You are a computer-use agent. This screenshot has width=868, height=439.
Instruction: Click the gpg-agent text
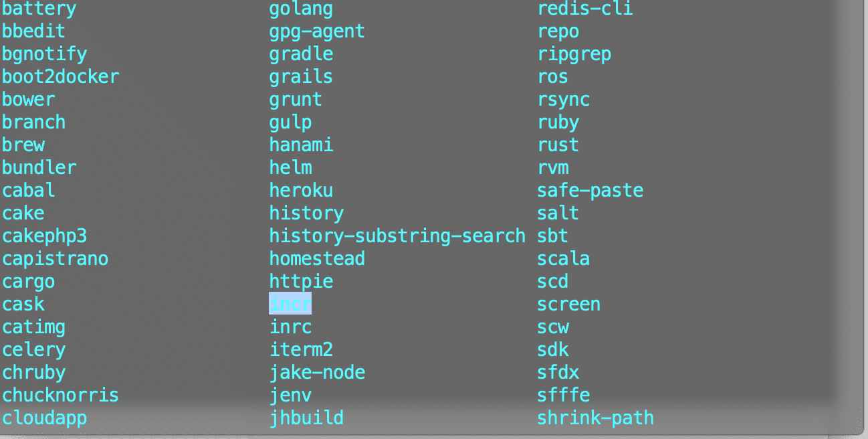click(x=317, y=31)
